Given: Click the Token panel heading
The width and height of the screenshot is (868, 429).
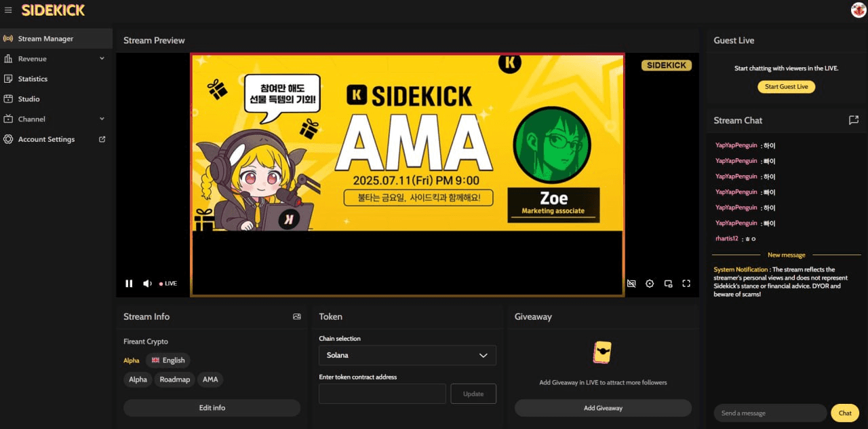Looking at the screenshot, I should click(x=331, y=316).
